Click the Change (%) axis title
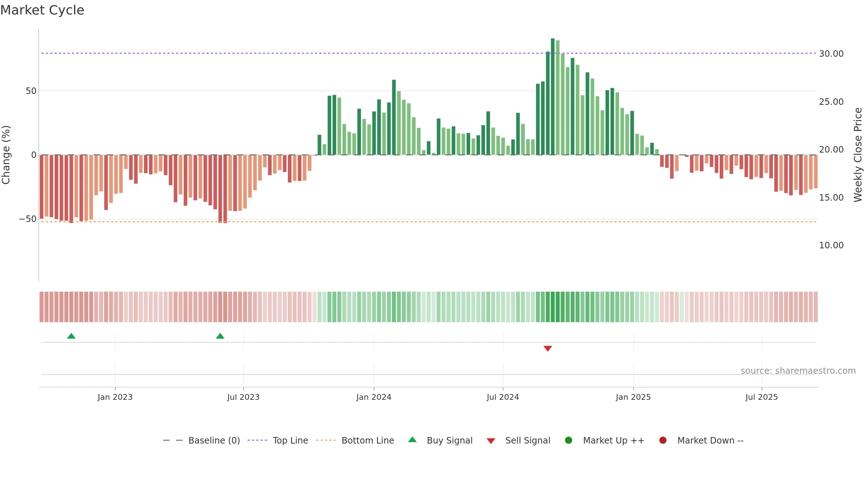 pos(6,155)
